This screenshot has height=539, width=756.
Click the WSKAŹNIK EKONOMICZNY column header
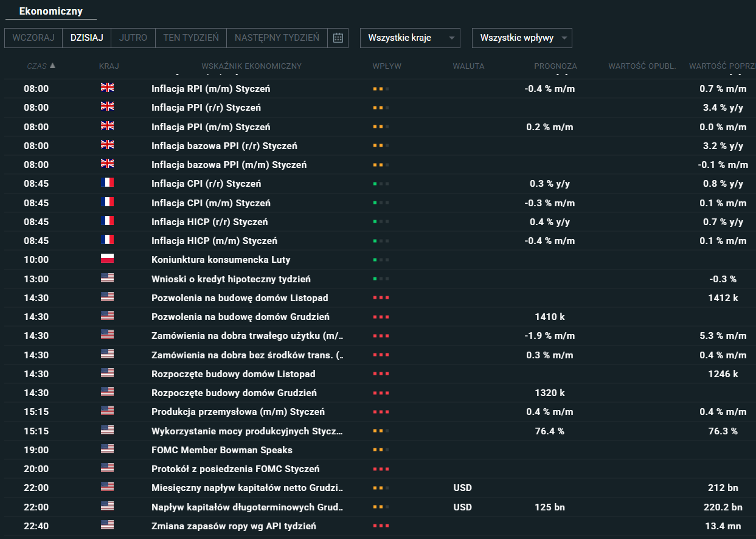pos(251,66)
